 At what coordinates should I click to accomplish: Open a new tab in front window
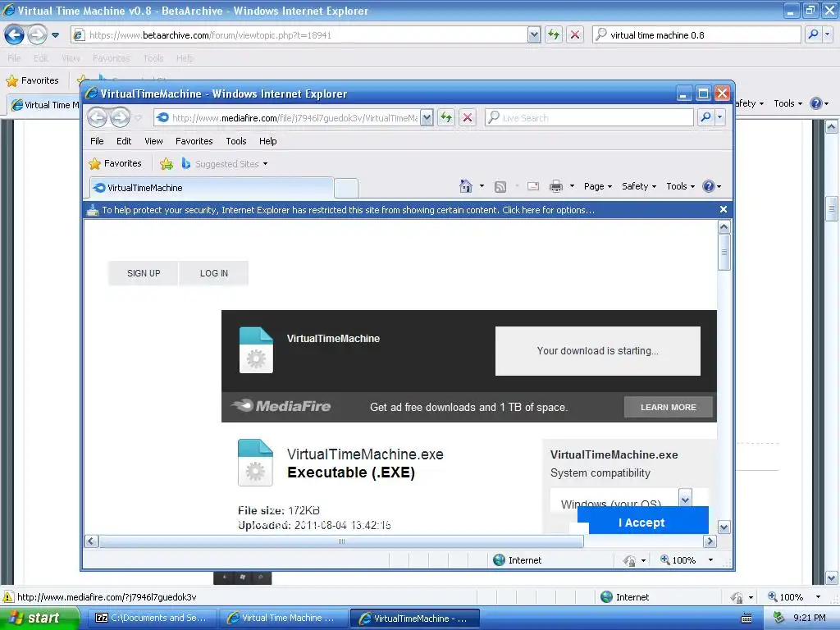click(346, 188)
